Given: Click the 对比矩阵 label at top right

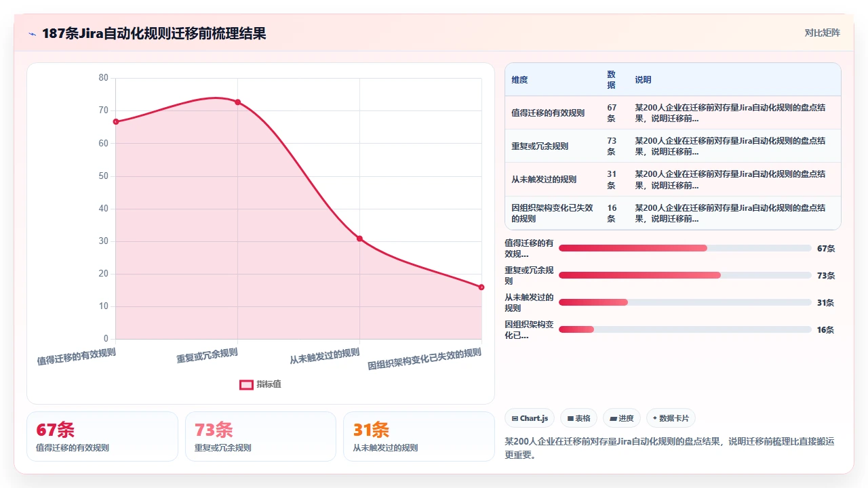Looking at the screenshot, I should pos(822,33).
